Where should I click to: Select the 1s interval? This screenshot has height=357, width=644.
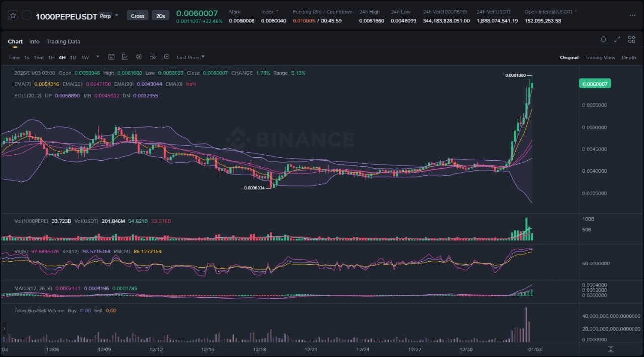(27, 57)
